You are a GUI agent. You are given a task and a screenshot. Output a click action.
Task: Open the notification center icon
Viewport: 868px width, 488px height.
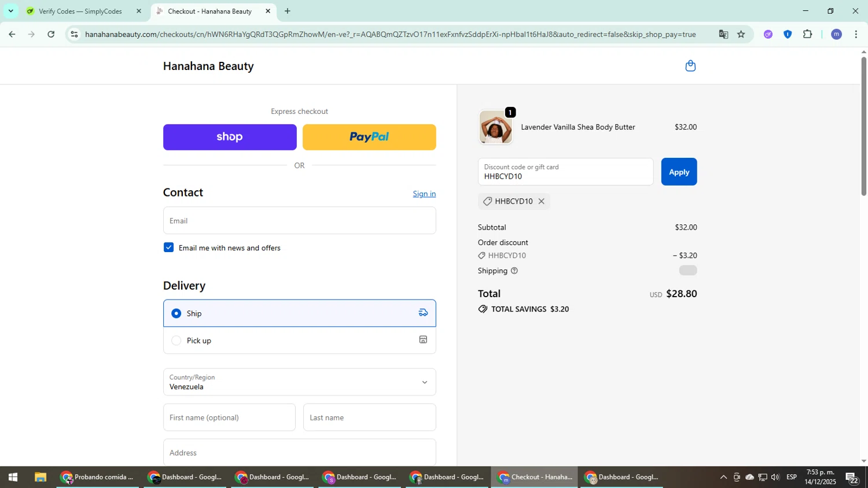[x=852, y=478]
